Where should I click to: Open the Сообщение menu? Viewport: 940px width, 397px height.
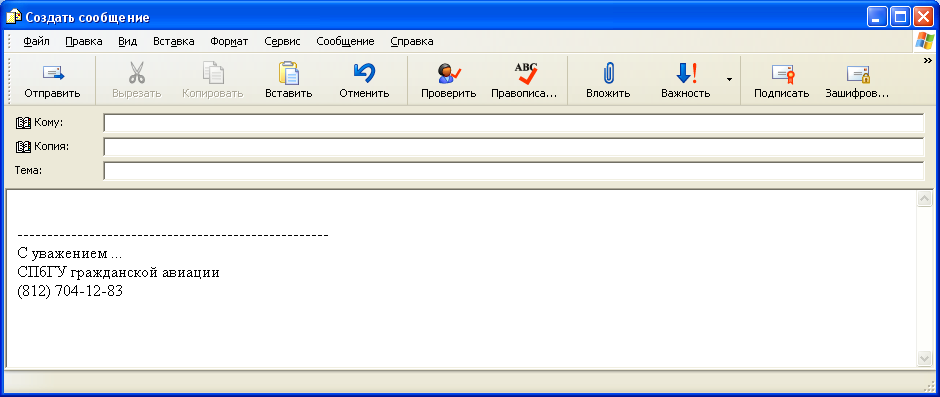[x=345, y=41]
